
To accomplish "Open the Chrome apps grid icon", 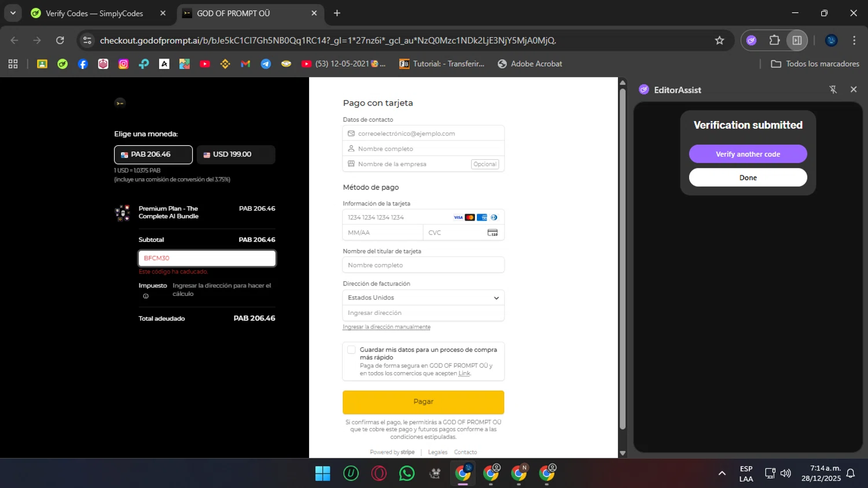I will tap(13, 64).
